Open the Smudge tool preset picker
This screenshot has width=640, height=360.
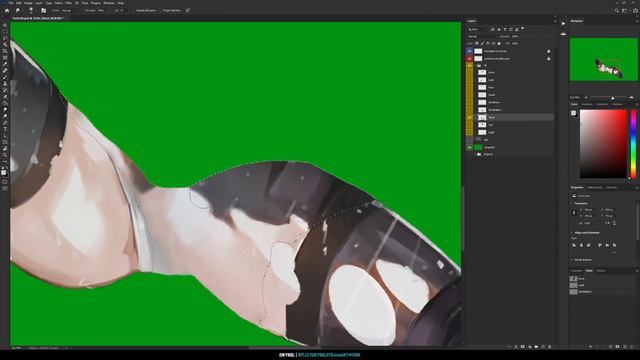[18, 11]
